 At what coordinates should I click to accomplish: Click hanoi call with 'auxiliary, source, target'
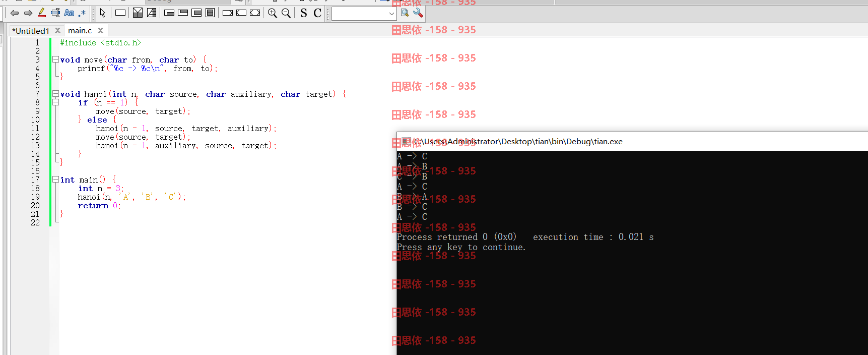(x=186, y=146)
